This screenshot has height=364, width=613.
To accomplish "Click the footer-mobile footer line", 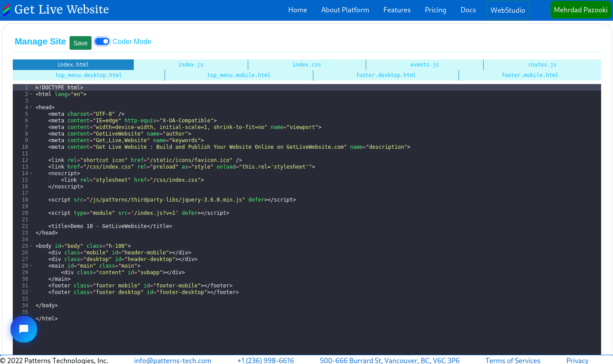I will 140,286.
